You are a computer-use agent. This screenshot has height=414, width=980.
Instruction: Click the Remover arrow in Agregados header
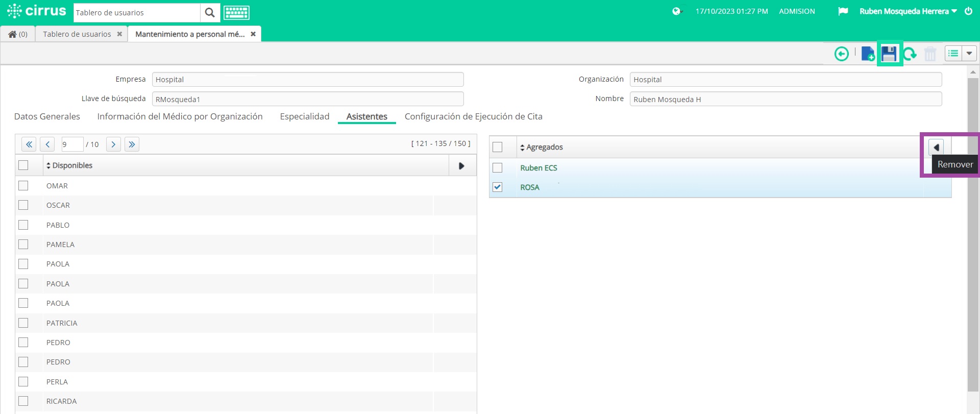click(936, 148)
